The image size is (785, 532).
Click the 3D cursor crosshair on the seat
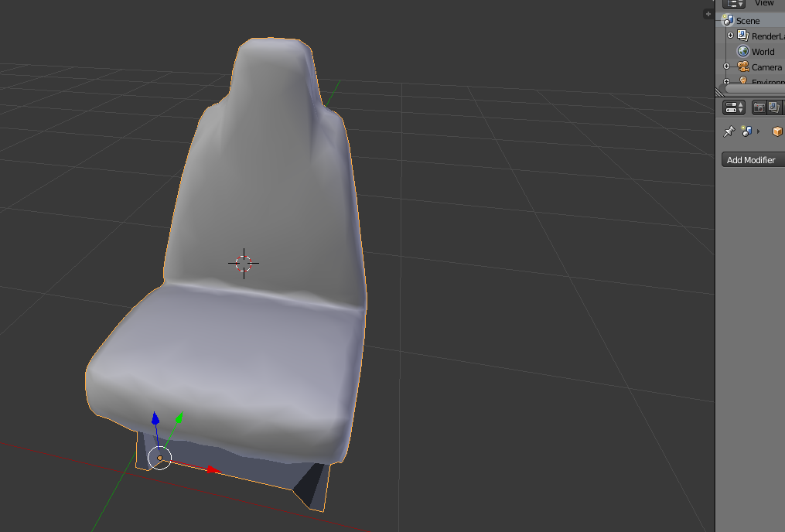click(x=244, y=263)
